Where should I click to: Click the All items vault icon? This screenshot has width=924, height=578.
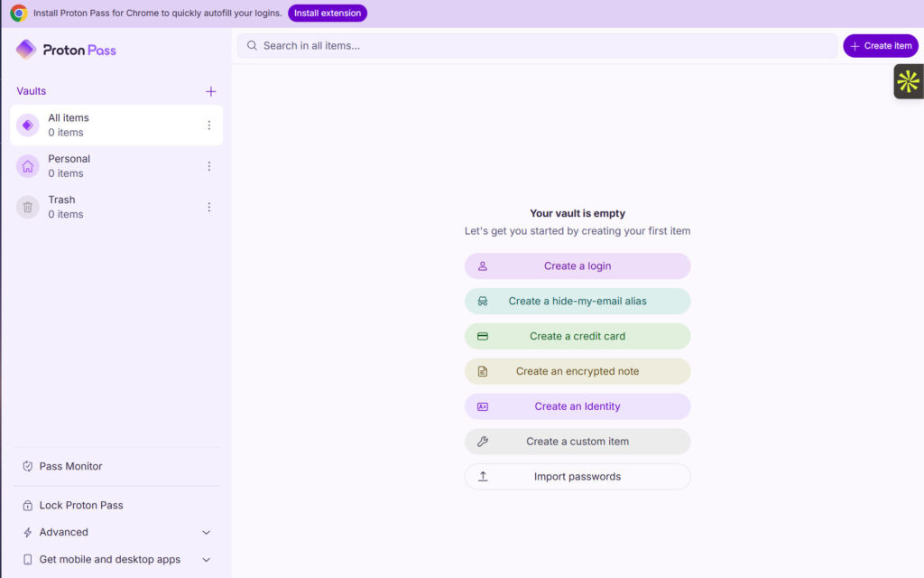click(28, 125)
